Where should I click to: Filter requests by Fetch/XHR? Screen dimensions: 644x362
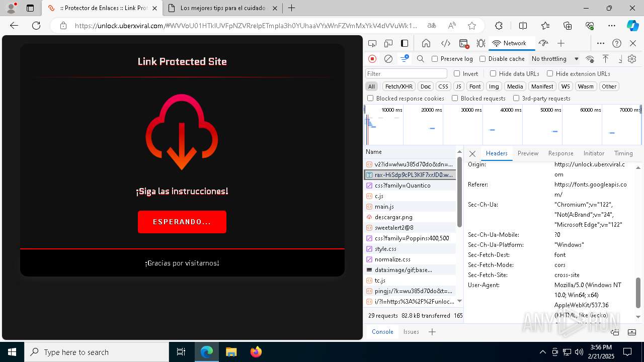click(399, 86)
